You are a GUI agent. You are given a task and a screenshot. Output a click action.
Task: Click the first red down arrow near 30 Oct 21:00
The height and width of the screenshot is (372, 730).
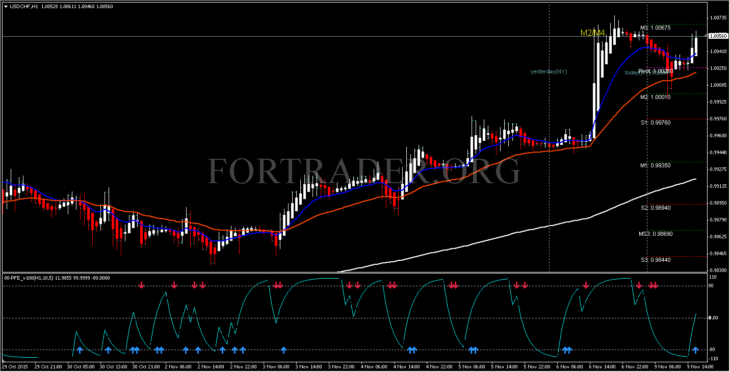(x=142, y=285)
